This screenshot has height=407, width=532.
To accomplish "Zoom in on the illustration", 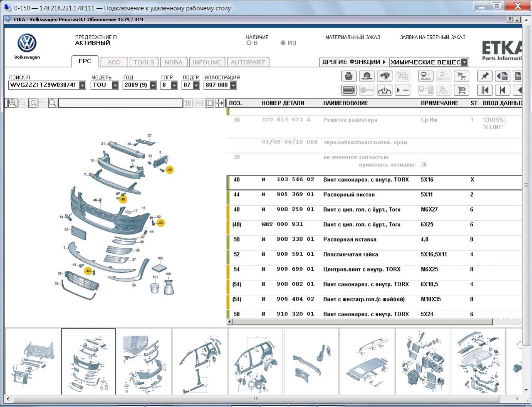I will tap(13, 103).
